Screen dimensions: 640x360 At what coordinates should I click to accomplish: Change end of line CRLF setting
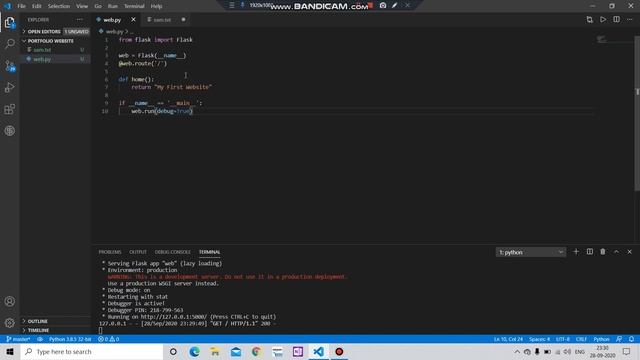click(581, 339)
